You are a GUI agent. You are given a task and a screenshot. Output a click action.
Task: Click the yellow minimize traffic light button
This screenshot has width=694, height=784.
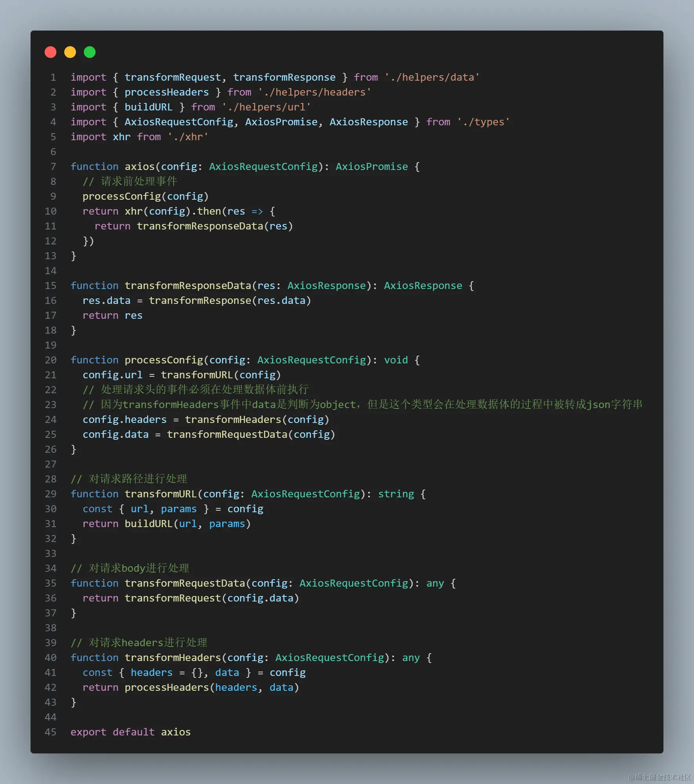point(70,52)
